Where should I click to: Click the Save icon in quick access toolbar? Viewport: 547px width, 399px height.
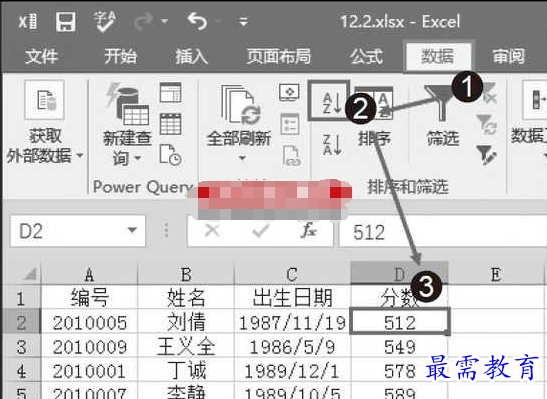pos(66,22)
